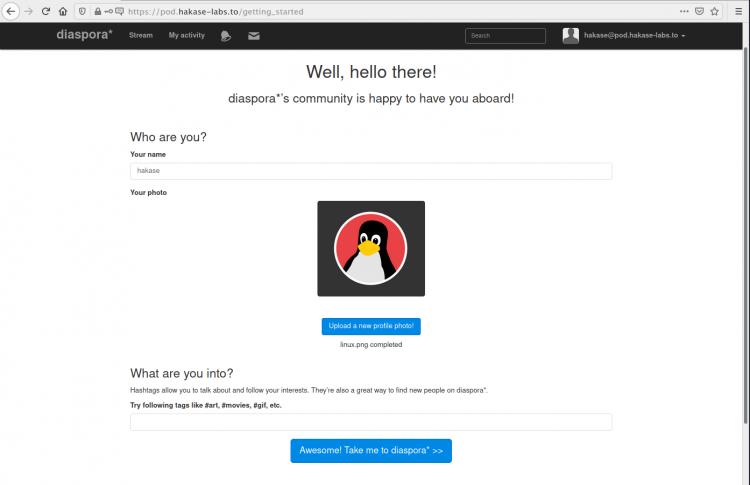
Task: Open the Firefox hamburger menu
Action: [738, 11]
